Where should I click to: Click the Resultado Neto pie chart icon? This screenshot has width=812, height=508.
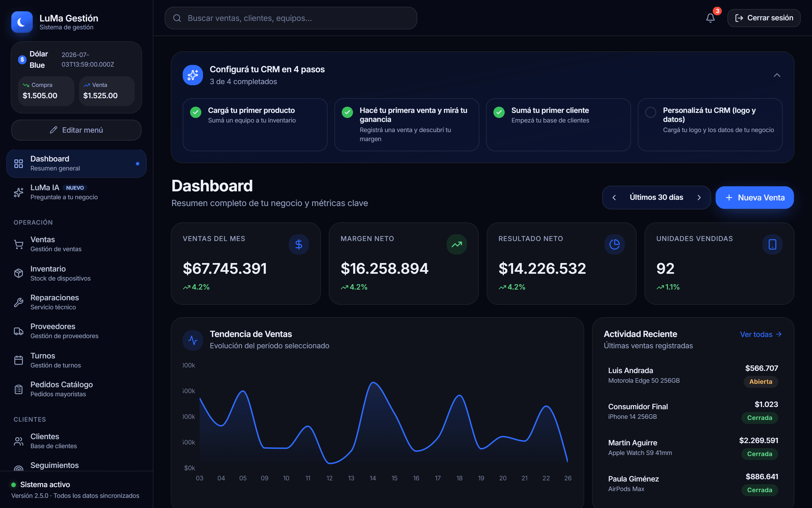pyautogui.click(x=614, y=244)
